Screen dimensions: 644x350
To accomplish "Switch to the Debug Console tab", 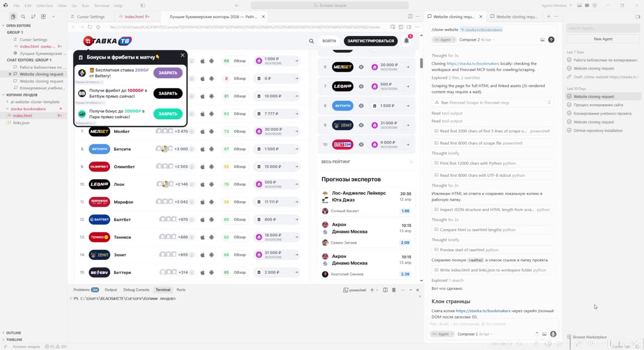I will tap(136, 290).
